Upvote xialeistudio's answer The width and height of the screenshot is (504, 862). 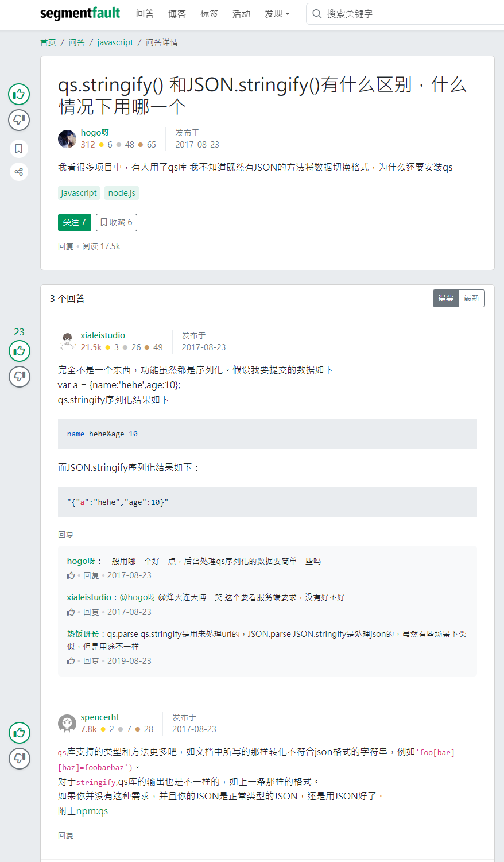pos(20,351)
